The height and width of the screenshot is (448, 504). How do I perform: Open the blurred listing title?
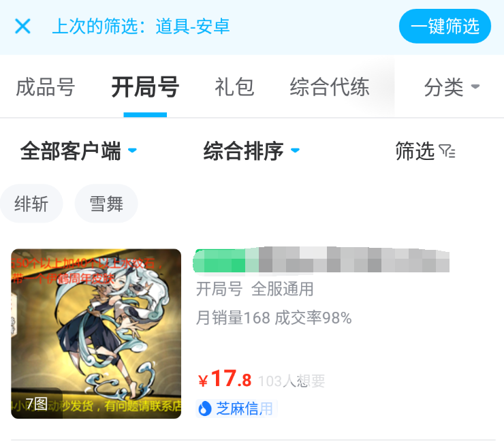tap(321, 261)
